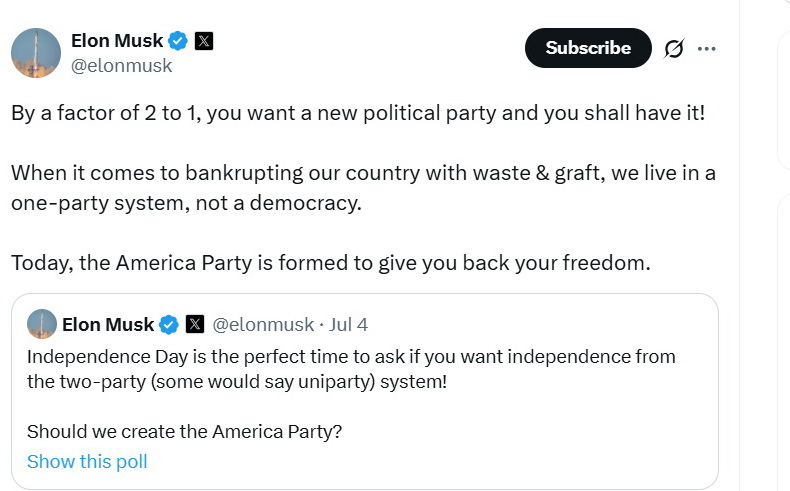Click the verified badge in the quoted post
The width and height of the screenshot is (790, 491).
pyautogui.click(x=170, y=324)
